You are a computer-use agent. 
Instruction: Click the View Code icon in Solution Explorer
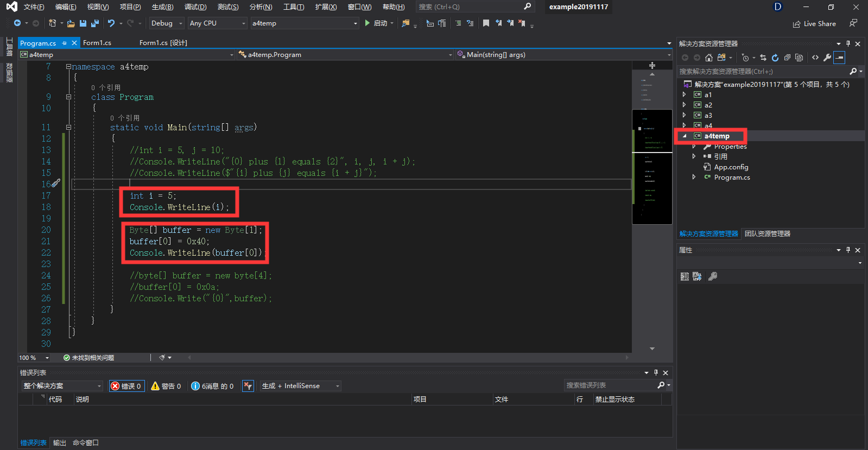[x=815, y=58]
